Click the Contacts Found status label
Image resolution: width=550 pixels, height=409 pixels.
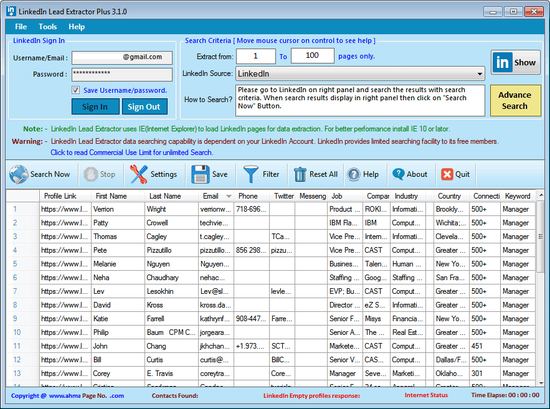pos(175,396)
